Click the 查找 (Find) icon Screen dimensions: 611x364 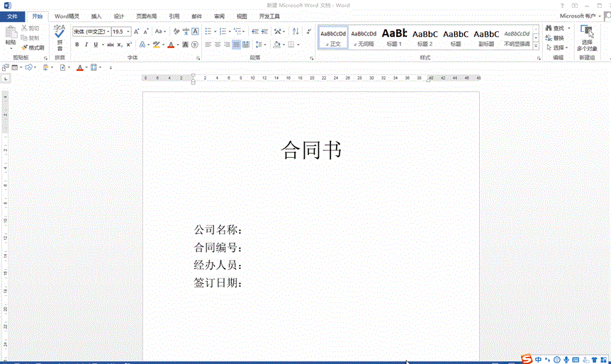[555, 28]
